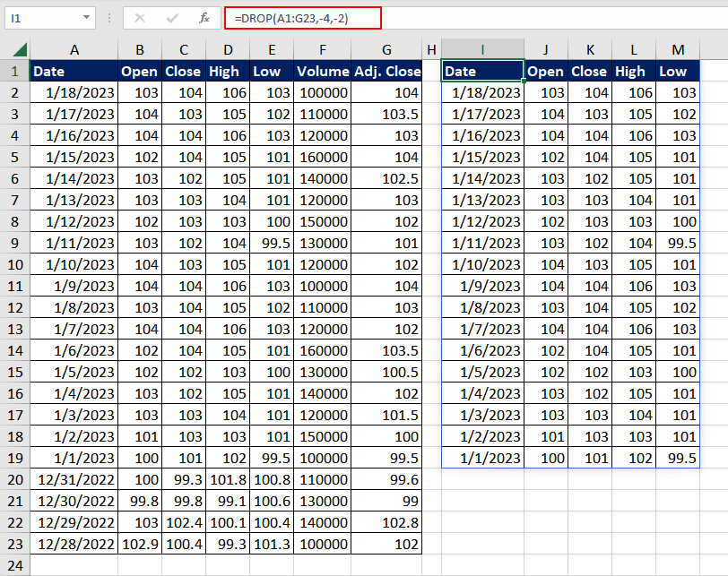Screen dimensions: 728x576
Task: Select row header 24
Action: 17,566
